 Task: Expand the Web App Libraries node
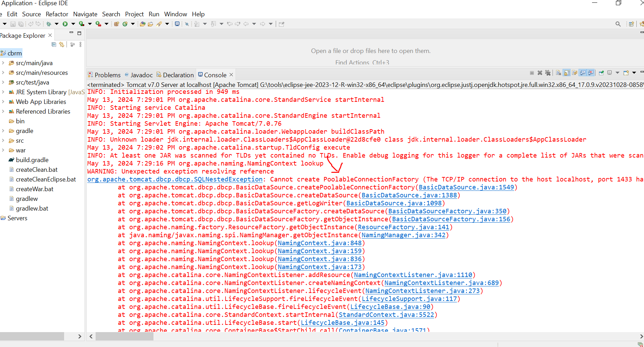3,102
